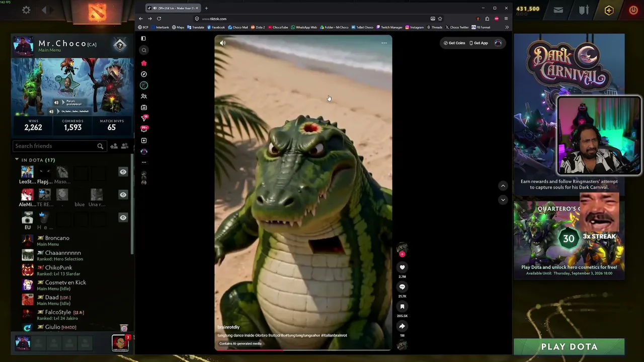Screen dimensions: 644x362
Task: Open TikTok Activity inbox with 99+ badge
Action: click(144, 129)
